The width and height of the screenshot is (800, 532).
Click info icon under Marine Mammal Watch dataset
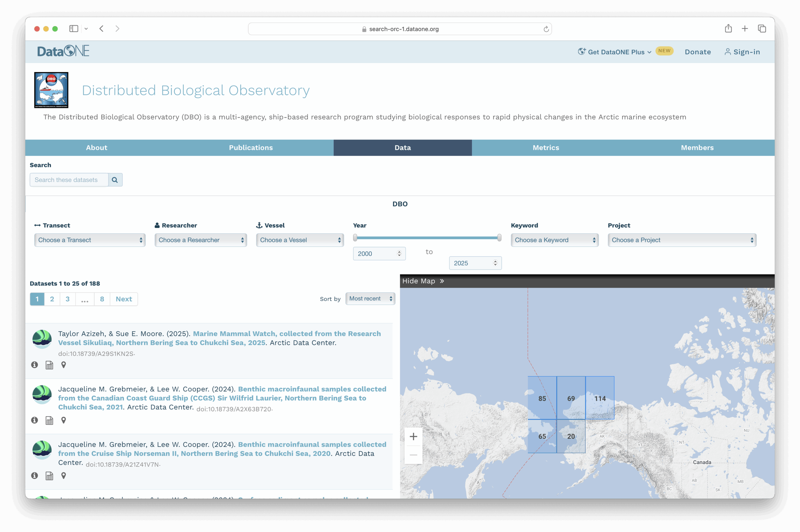(35, 365)
